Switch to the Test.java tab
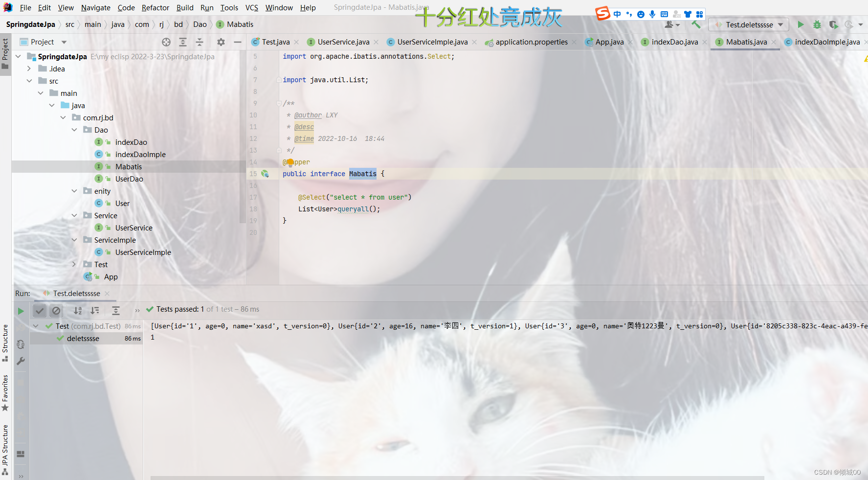Image resolution: width=868 pixels, height=480 pixels. tap(275, 42)
